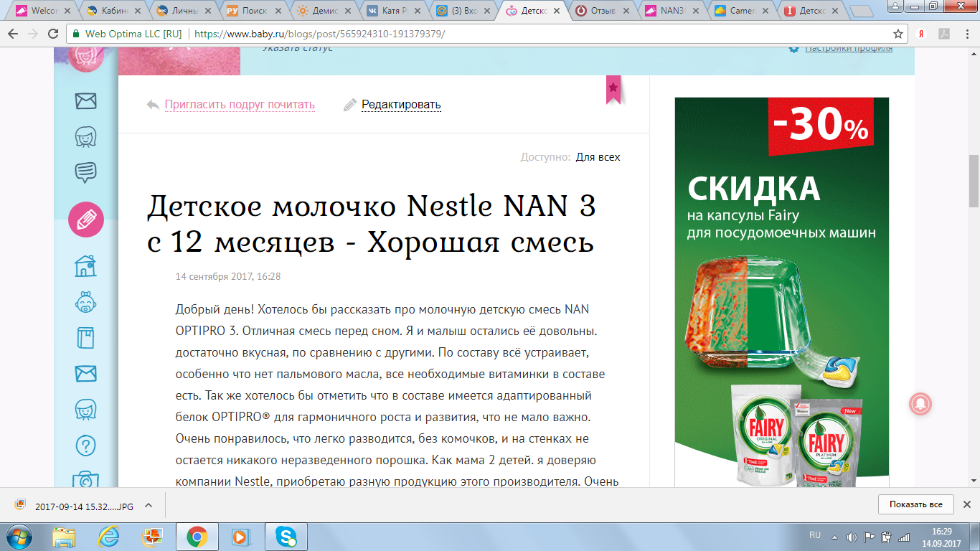Open the book icon in left sidebar
This screenshot has width=980, height=551.
[x=86, y=338]
